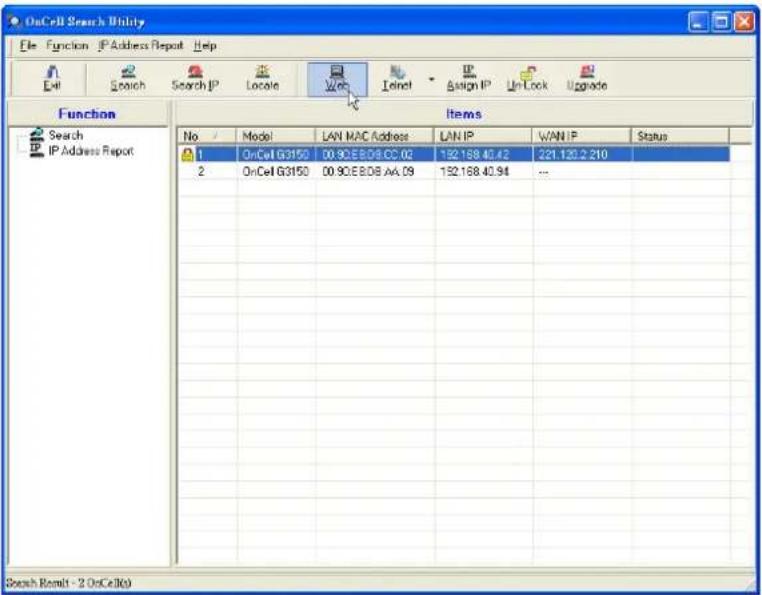The width and height of the screenshot is (762, 595).
Task: Minimize the OnCell Search Utility window
Action: point(698,22)
